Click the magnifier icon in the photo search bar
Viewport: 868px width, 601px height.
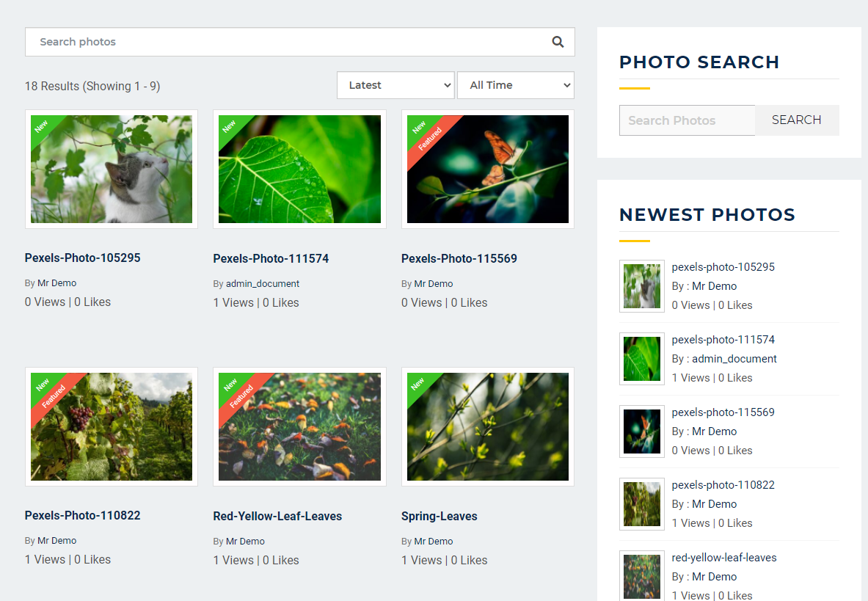tap(558, 42)
